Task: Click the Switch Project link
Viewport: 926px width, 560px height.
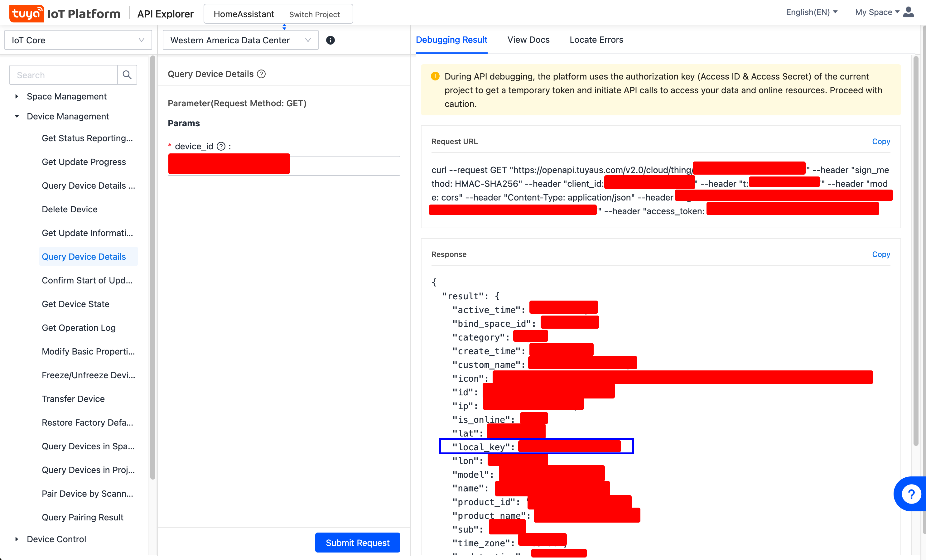Action: pos(315,14)
